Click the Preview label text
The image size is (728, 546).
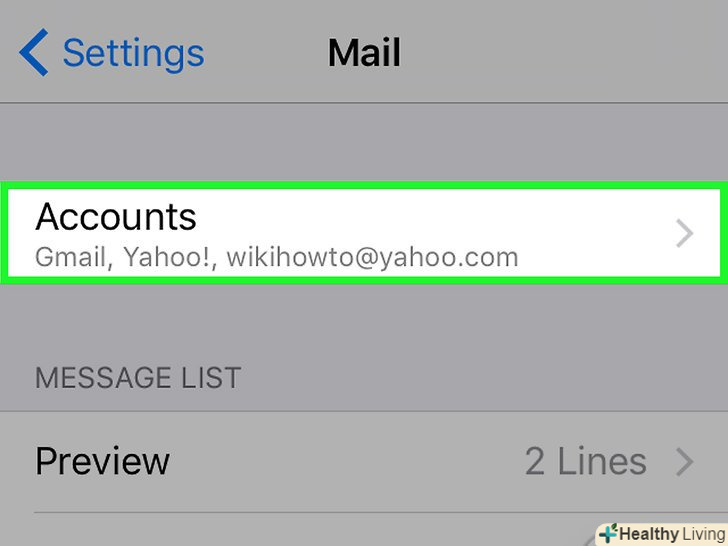point(103,461)
